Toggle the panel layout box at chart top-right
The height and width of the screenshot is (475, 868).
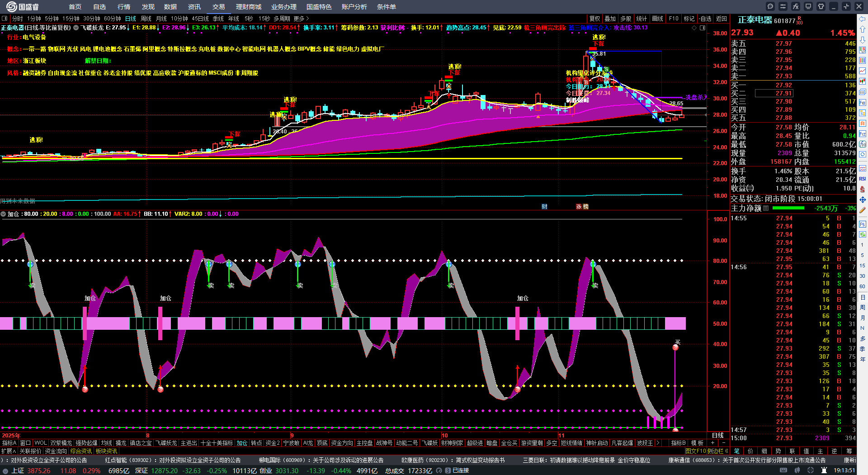click(703, 28)
